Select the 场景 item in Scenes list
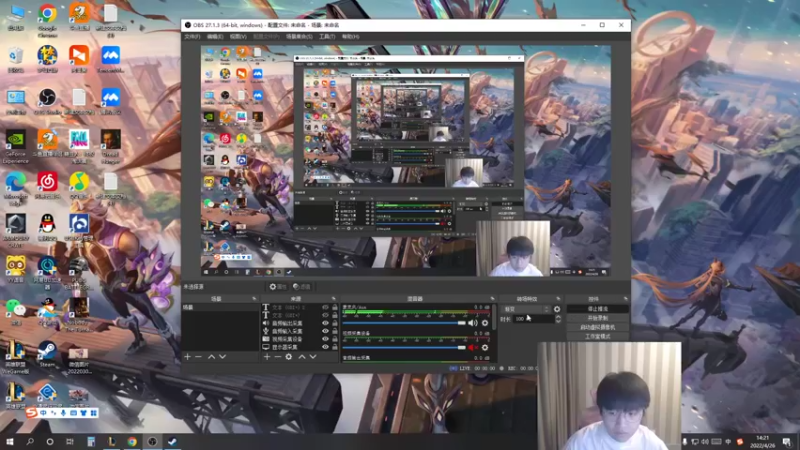 click(220, 308)
